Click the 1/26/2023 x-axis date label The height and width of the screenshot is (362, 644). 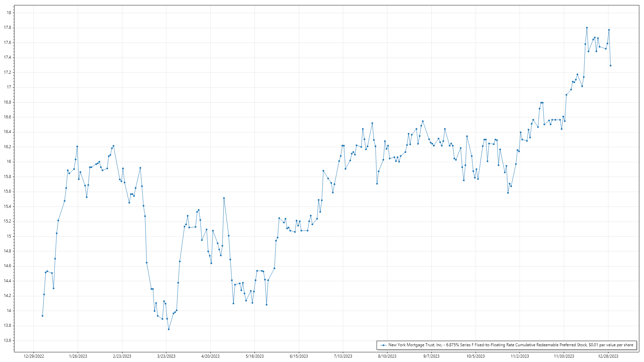[x=78, y=356]
